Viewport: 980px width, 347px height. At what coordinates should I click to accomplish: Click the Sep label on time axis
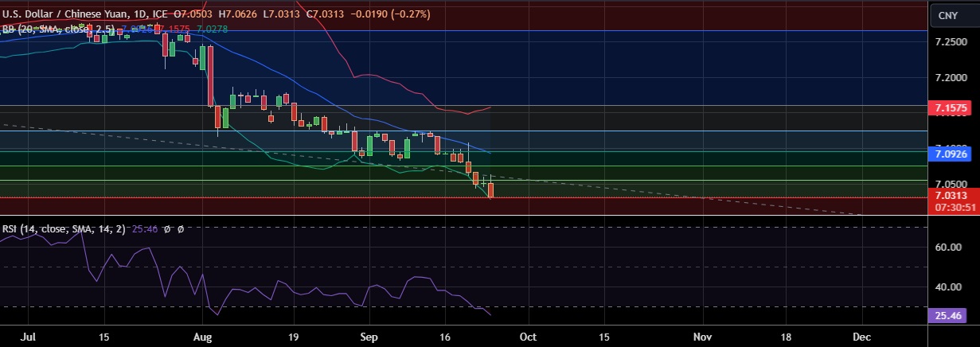coord(368,337)
